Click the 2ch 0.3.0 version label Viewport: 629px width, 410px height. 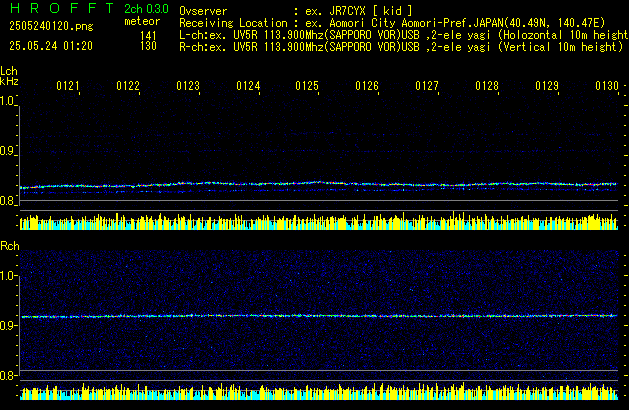tap(146, 9)
